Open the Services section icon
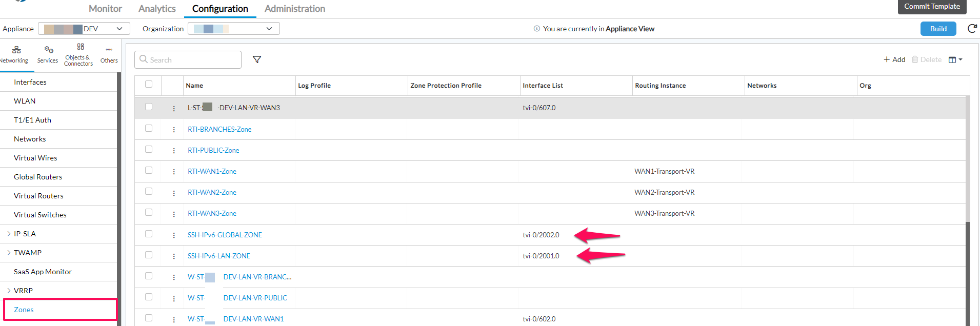The image size is (980, 326). pyautogui.click(x=49, y=50)
